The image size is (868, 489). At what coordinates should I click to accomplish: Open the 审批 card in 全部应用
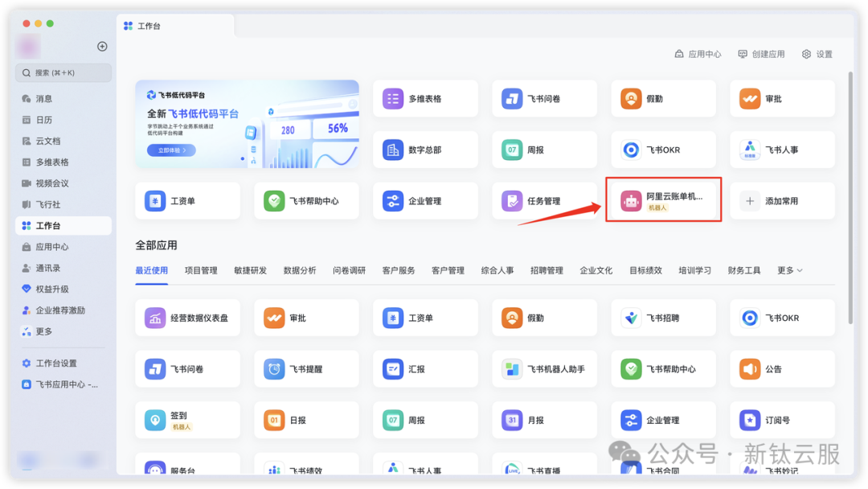[306, 318]
